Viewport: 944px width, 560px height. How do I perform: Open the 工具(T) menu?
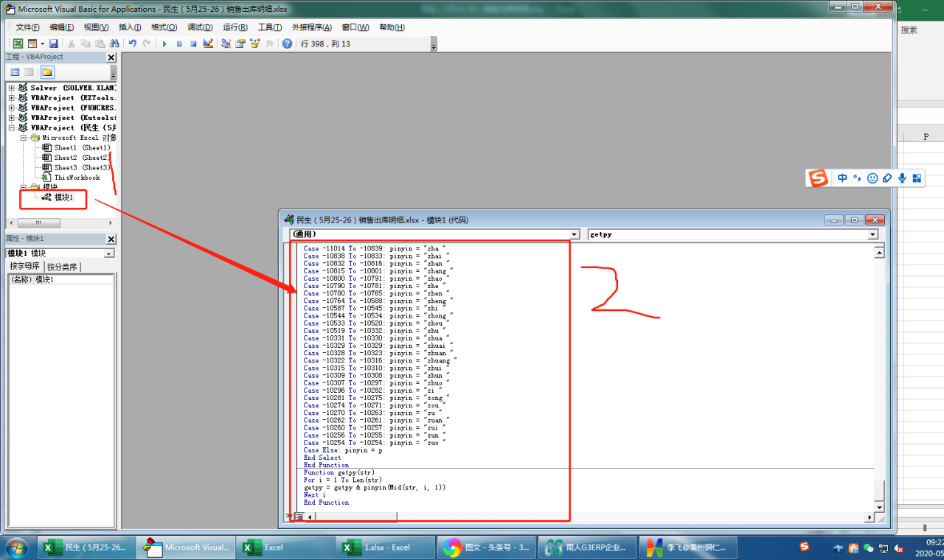click(269, 27)
